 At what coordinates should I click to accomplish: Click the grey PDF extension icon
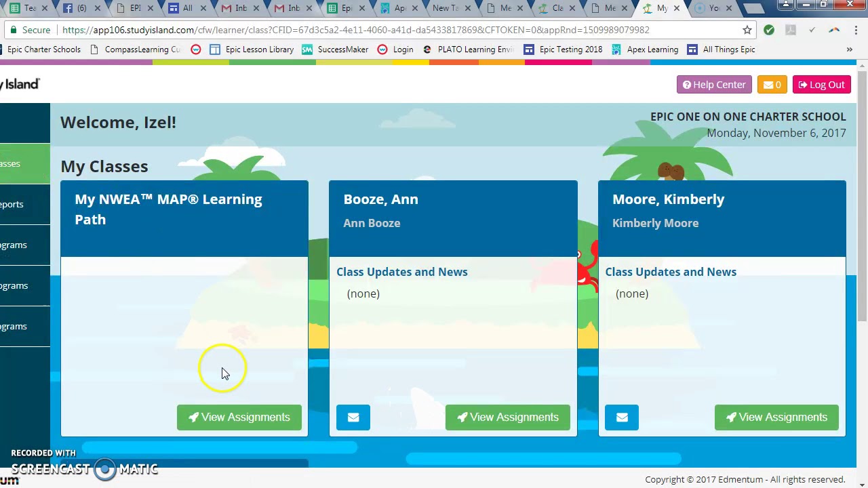(791, 30)
